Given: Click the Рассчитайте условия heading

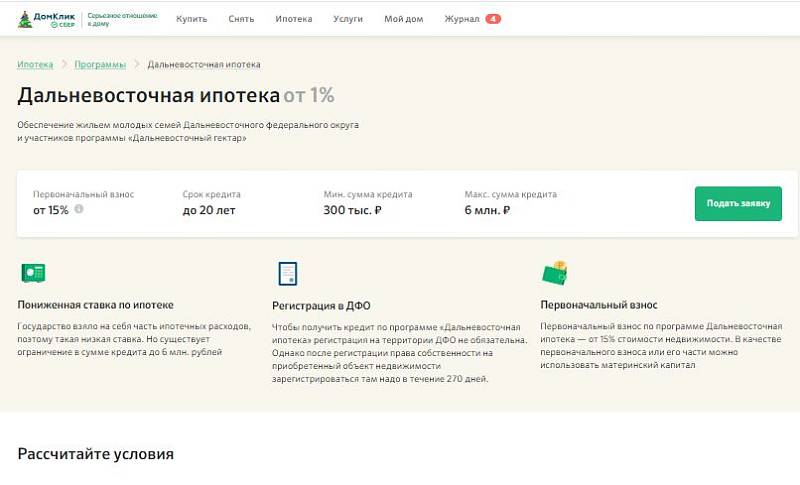Looking at the screenshot, I should click(95, 454).
